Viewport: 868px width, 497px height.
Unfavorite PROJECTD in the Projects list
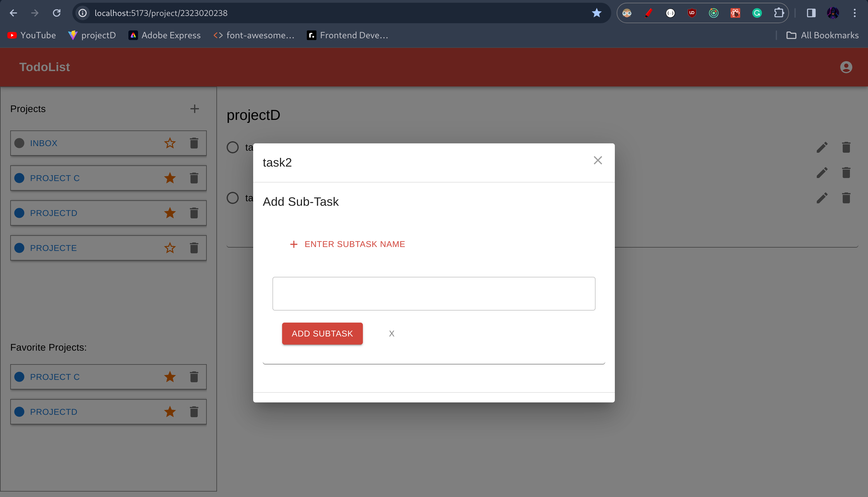tap(170, 213)
